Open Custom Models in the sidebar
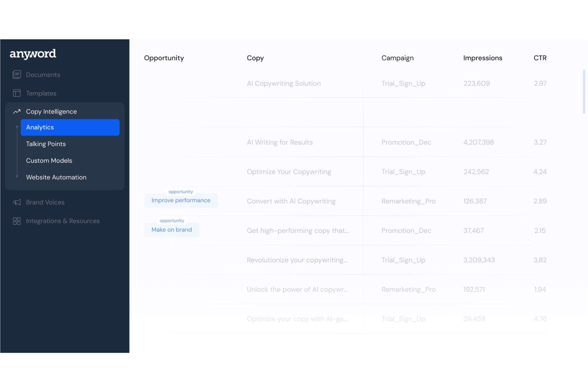 (49, 160)
